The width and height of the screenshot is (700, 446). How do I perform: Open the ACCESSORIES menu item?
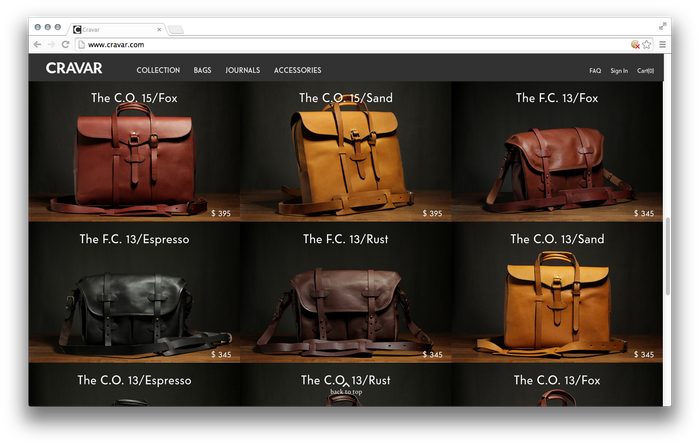tap(297, 70)
